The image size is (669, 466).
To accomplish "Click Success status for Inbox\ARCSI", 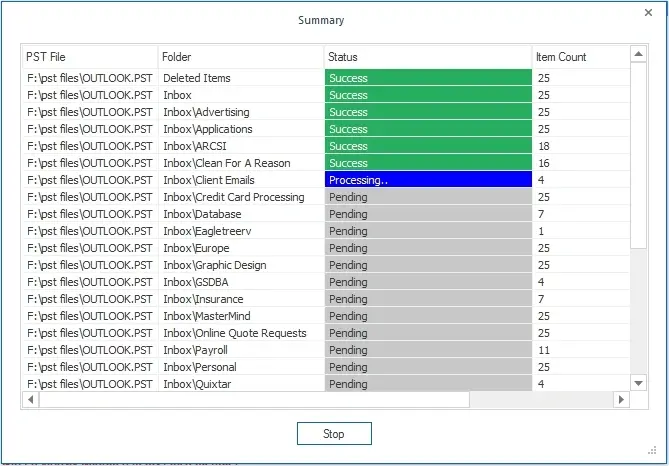I will pyautogui.click(x=428, y=146).
